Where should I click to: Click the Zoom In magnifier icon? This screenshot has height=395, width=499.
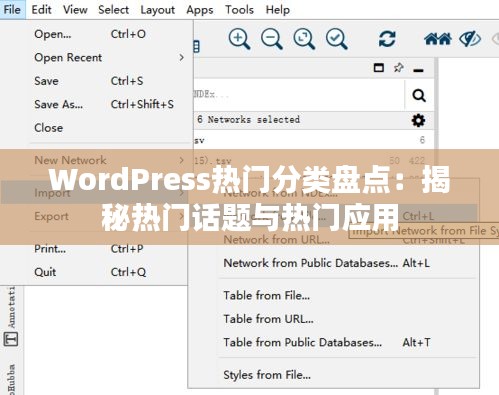(x=239, y=39)
